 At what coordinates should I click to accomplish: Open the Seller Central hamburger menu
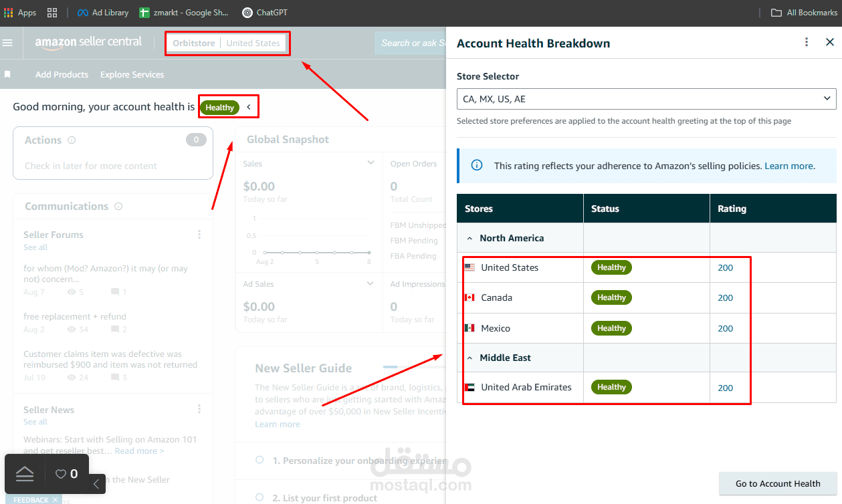[x=8, y=43]
